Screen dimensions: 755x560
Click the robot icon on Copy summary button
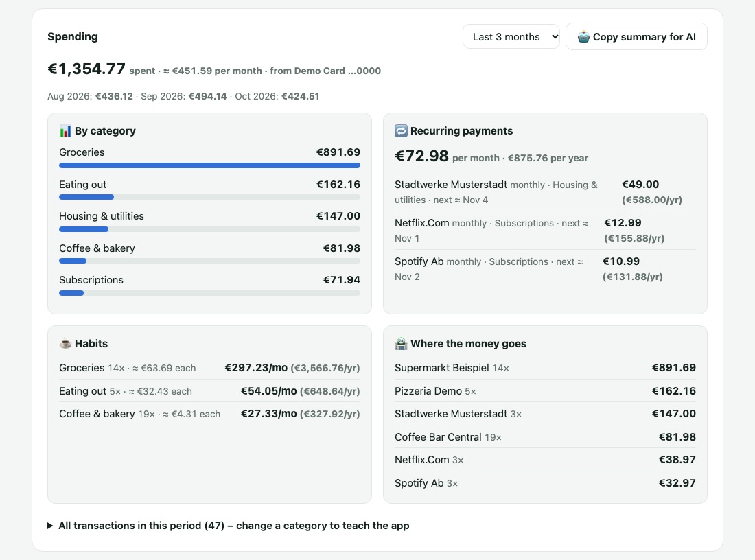coord(583,36)
